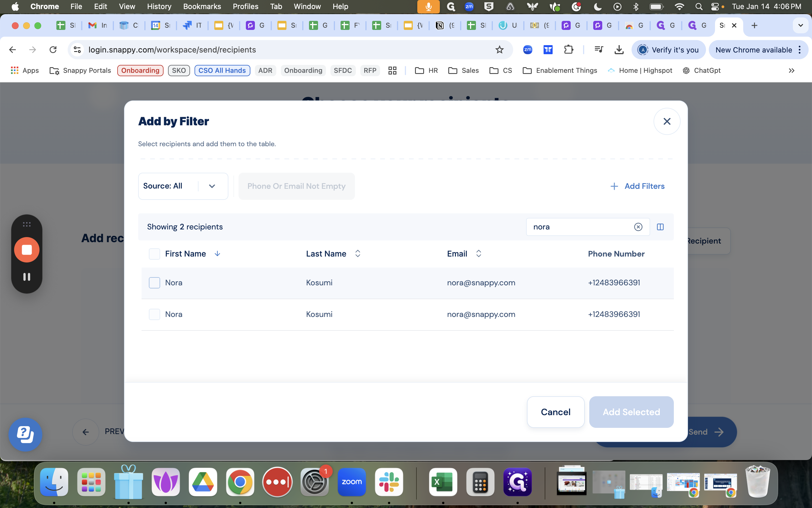The image size is (812, 508).
Task: Open Trash from the dock
Action: [x=758, y=482]
